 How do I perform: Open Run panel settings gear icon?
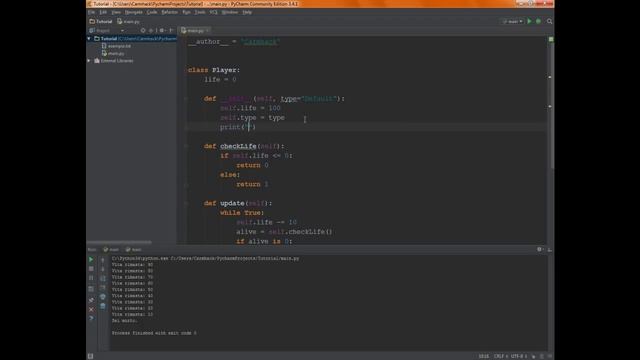pyautogui.click(x=540, y=249)
